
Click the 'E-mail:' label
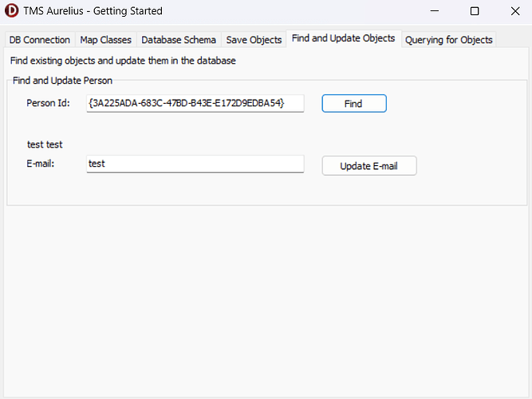click(x=41, y=164)
